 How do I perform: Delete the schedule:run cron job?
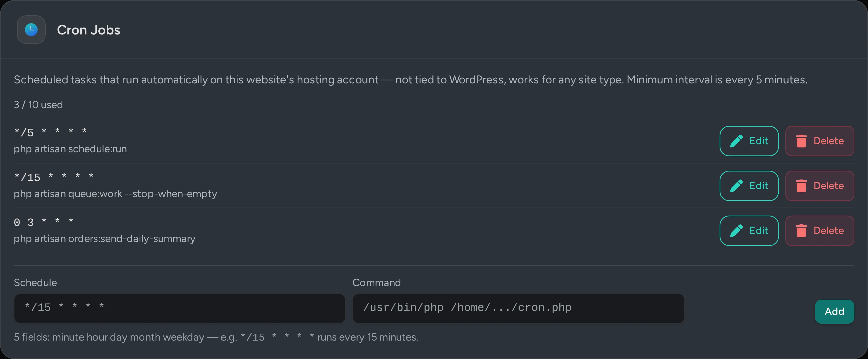pyautogui.click(x=820, y=141)
